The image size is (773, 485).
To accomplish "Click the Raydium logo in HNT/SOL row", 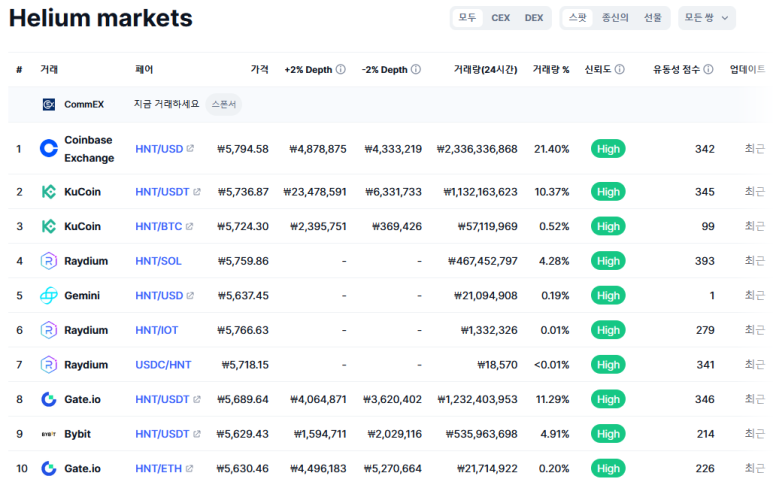I will point(49,261).
